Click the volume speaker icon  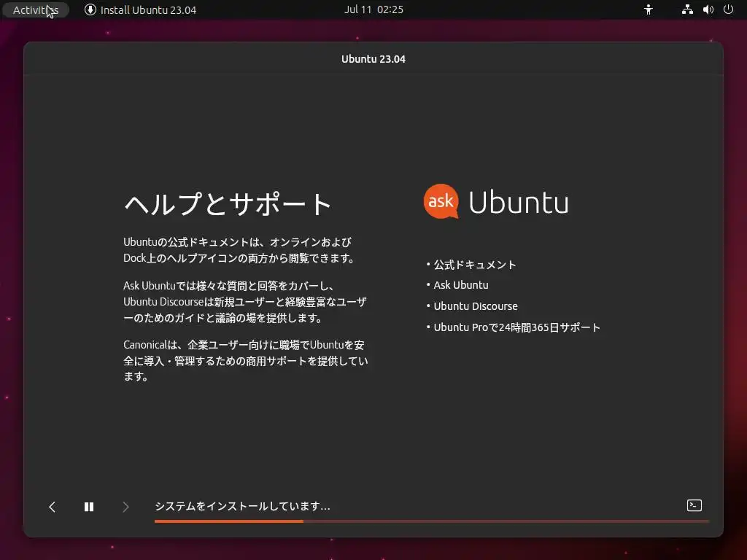[x=708, y=9]
